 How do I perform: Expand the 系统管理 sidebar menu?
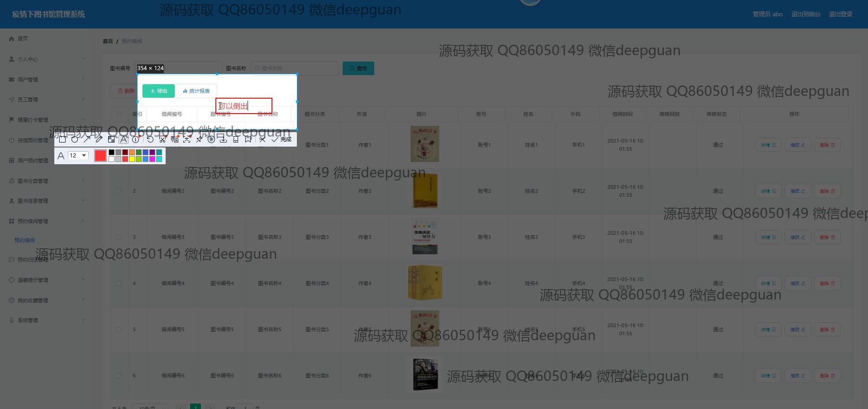[45, 320]
